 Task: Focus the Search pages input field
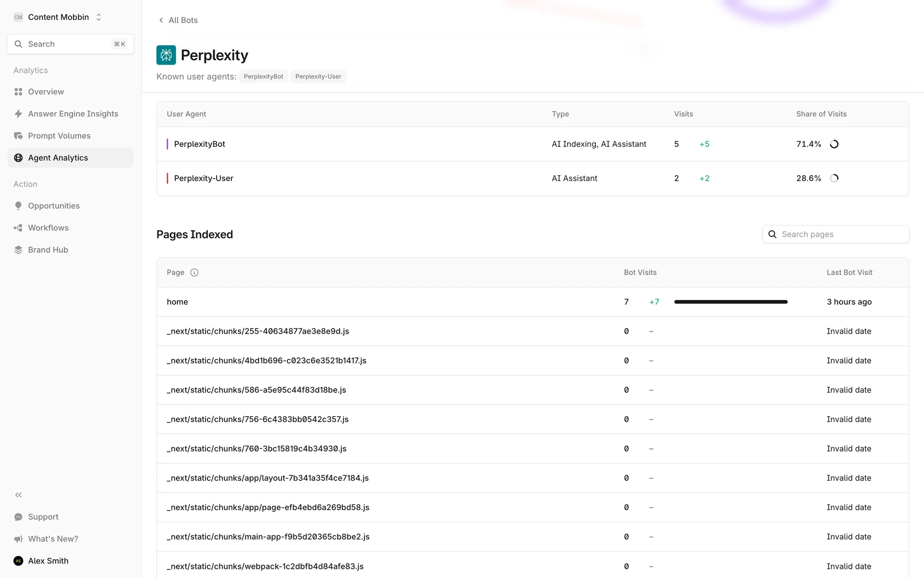pos(842,234)
